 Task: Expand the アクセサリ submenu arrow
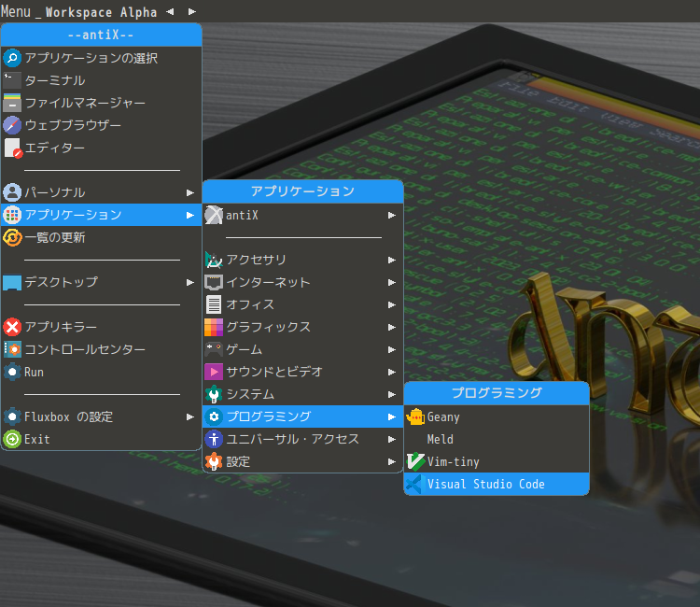point(391,260)
